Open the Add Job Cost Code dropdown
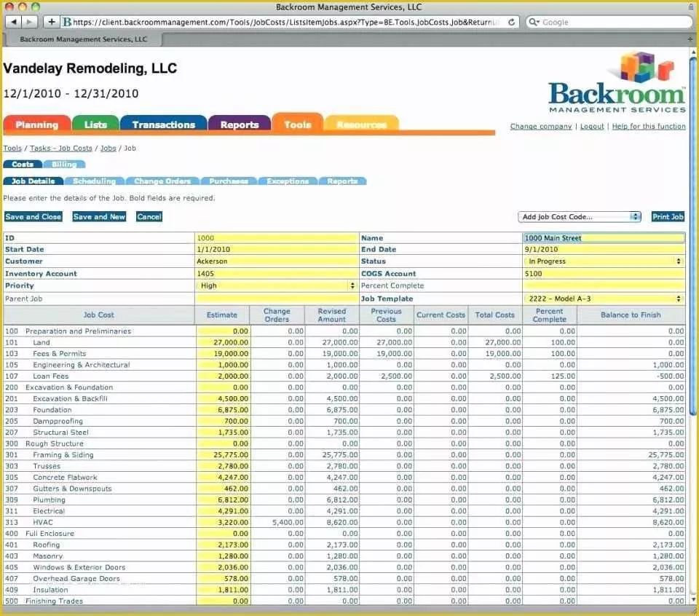The height and width of the screenshot is (616, 699). pyautogui.click(x=579, y=217)
